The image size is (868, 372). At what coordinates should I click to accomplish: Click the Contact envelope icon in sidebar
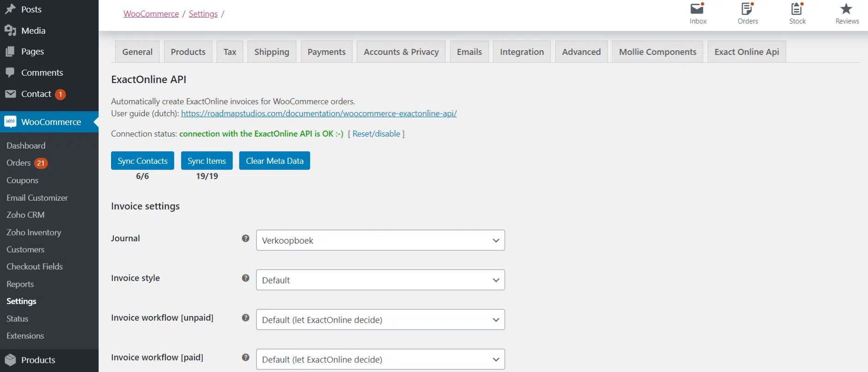[x=10, y=94]
